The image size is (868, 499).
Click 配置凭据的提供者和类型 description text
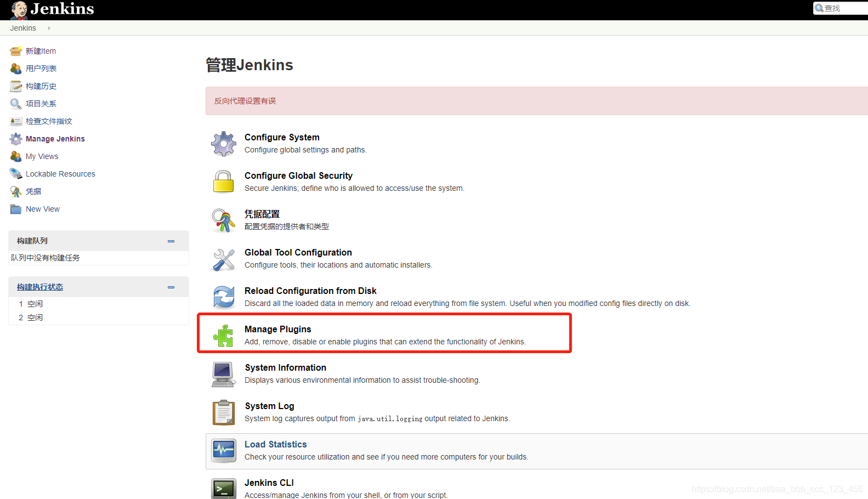point(287,226)
